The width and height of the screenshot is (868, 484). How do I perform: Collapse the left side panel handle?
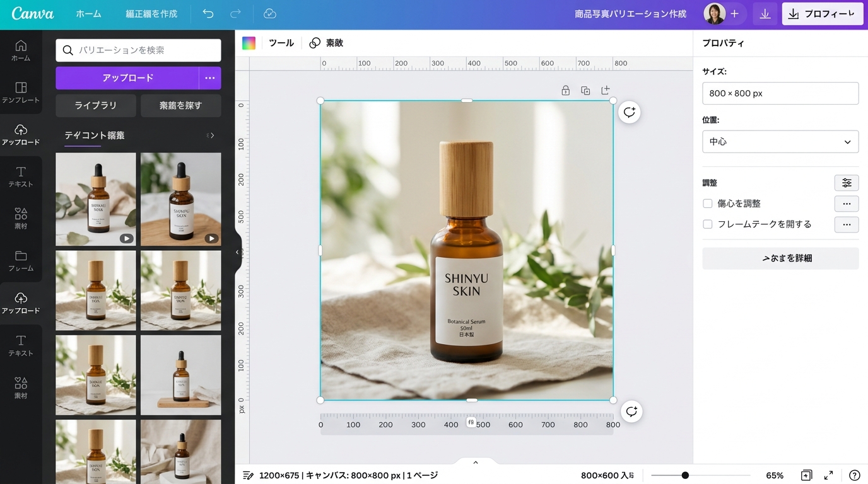(238, 252)
